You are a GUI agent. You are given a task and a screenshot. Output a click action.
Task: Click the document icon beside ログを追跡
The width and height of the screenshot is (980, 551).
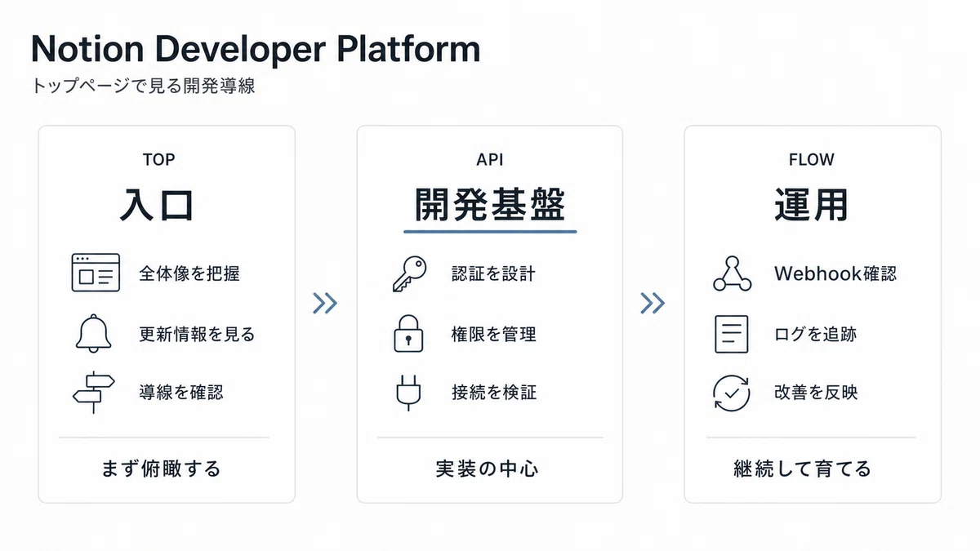click(x=731, y=333)
